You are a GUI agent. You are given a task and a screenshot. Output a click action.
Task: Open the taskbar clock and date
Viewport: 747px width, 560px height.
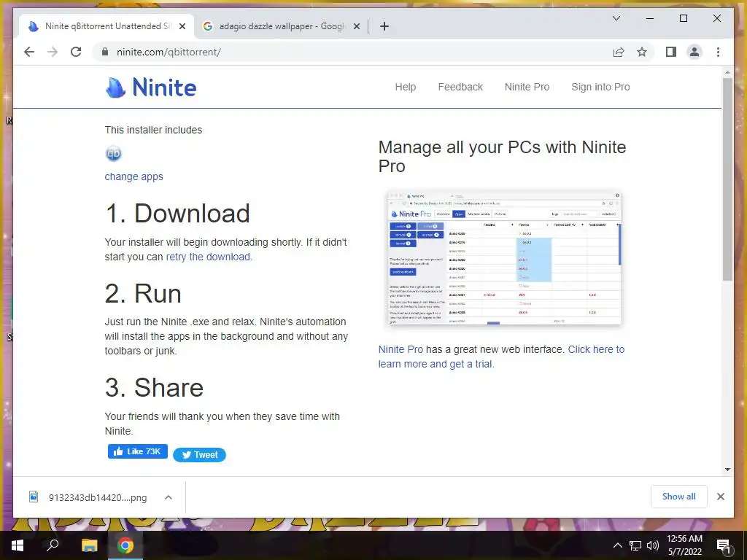coord(684,545)
